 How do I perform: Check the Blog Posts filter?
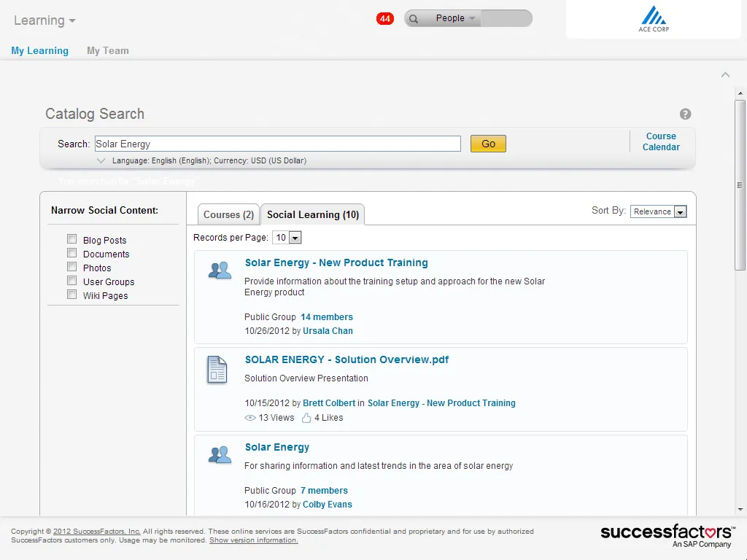(71, 239)
